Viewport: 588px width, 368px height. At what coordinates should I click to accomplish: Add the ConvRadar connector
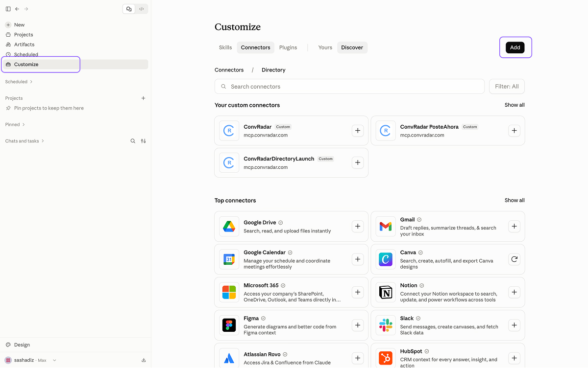(x=358, y=131)
